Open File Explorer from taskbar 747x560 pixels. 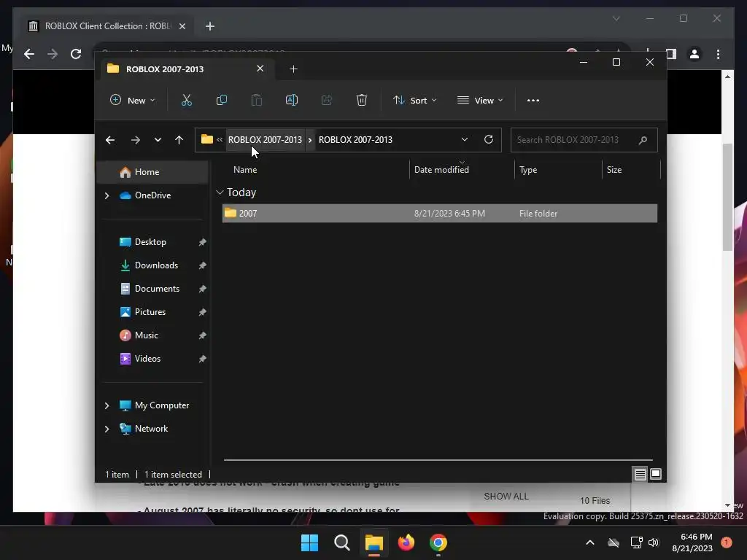(374, 542)
